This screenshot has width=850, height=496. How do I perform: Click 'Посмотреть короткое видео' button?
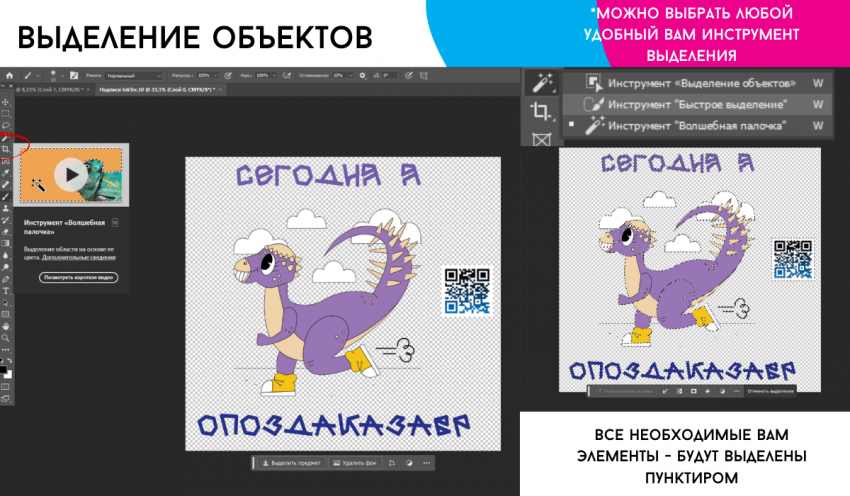(79, 277)
